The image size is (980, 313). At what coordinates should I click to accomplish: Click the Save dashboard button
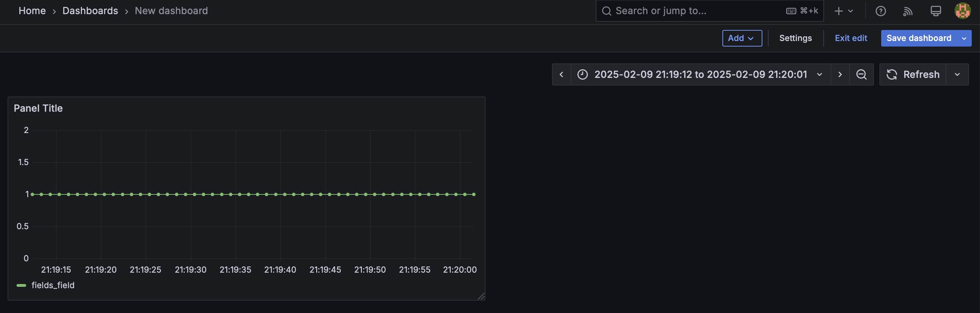[919, 38]
